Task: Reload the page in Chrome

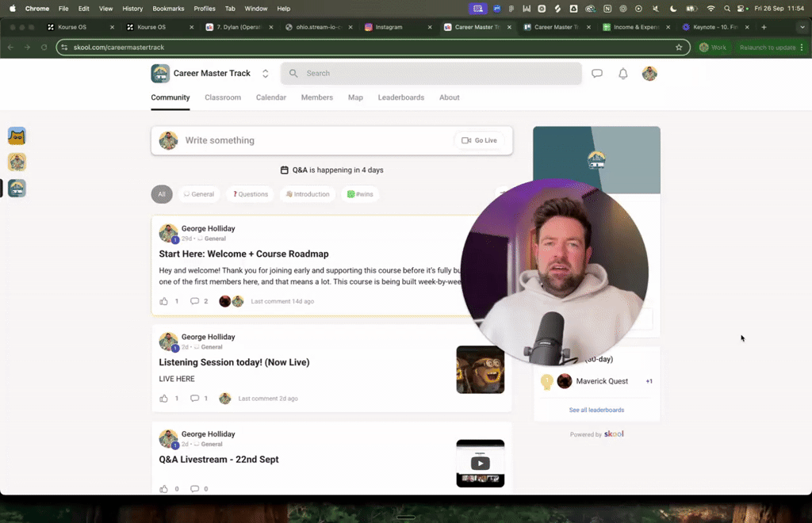Action: pos(44,47)
